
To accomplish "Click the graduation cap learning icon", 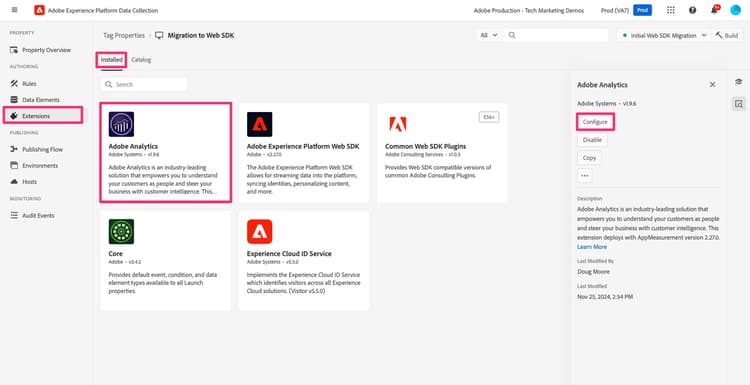I will pos(739,82).
